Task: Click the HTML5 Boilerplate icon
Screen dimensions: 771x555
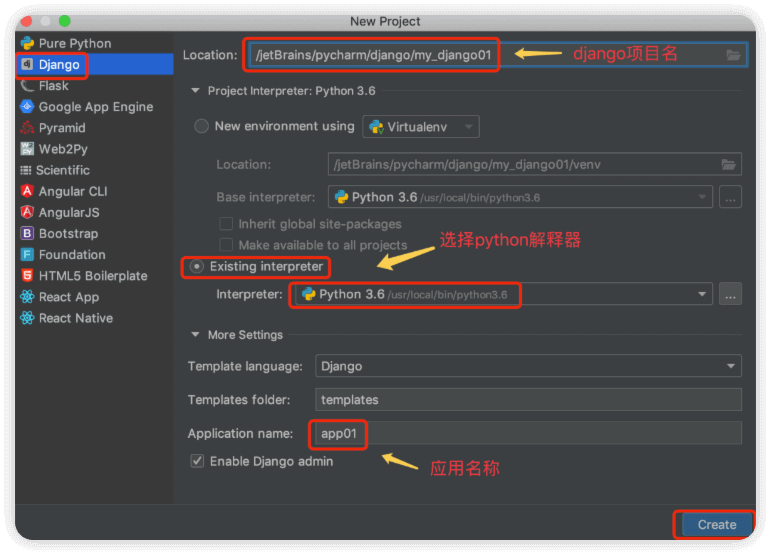Action: [x=28, y=276]
